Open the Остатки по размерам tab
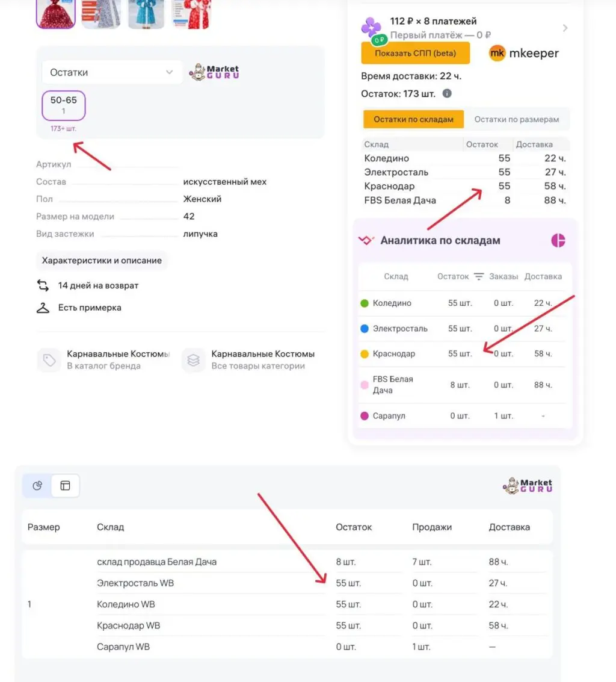The width and height of the screenshot is (616, 682). [x=517, y=119]
